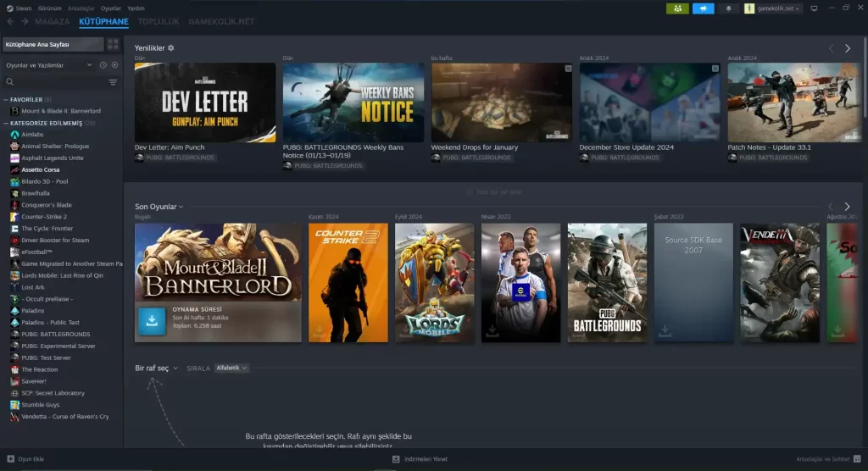Go to the TOPLULUK tab

pos(159,21)
